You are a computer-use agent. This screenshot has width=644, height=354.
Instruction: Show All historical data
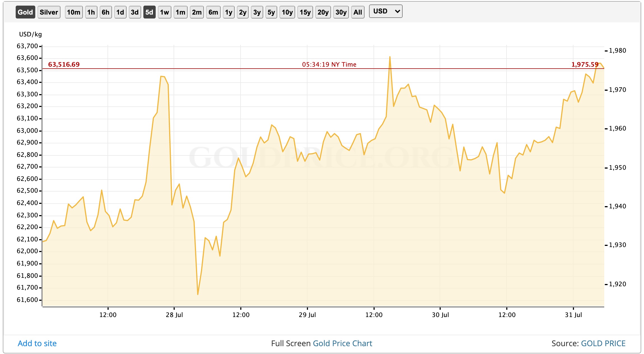tap(358, 12)
